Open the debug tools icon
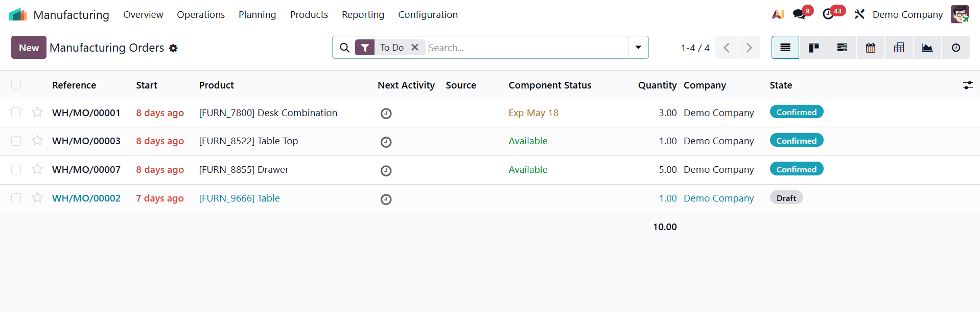This screenshot has height=312, width=980. tap(859, 14)
